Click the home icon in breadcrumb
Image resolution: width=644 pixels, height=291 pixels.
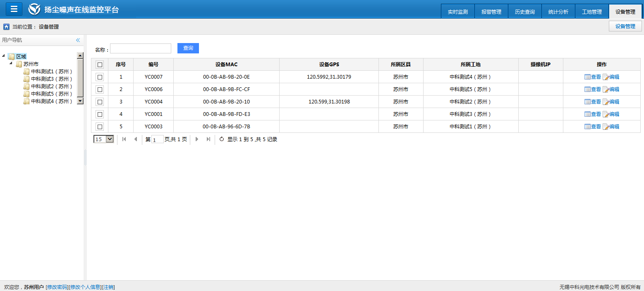tap(6, 27)
